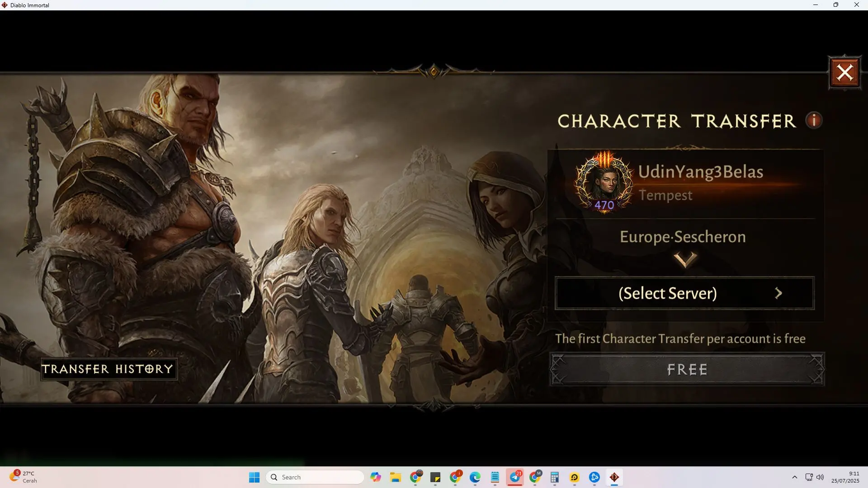Click the UdinYang3Belas character portrait
The width and height of the screenshot is (868, 488).
[x=604, y=182]
